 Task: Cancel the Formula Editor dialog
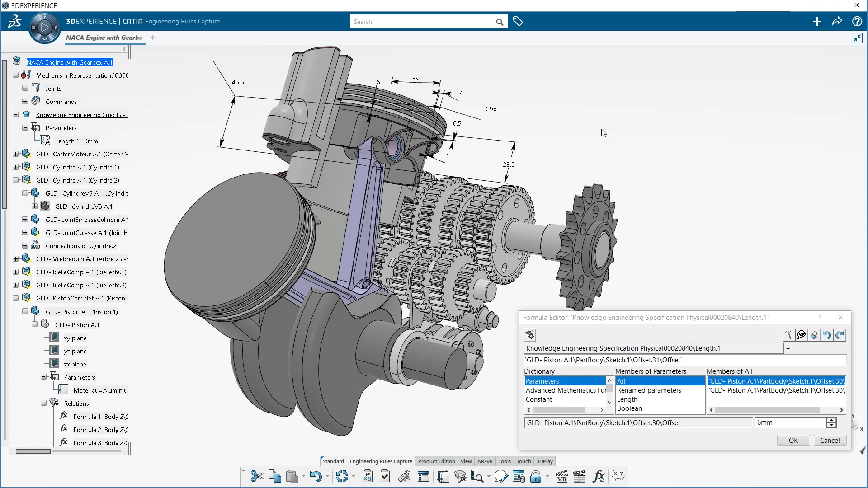pyautogui.click(x=830, y=440)
